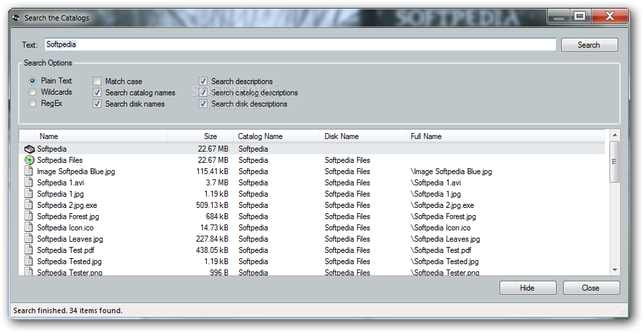
Task: Toggle Search descriptions checkbox
Action: [203, 81]
